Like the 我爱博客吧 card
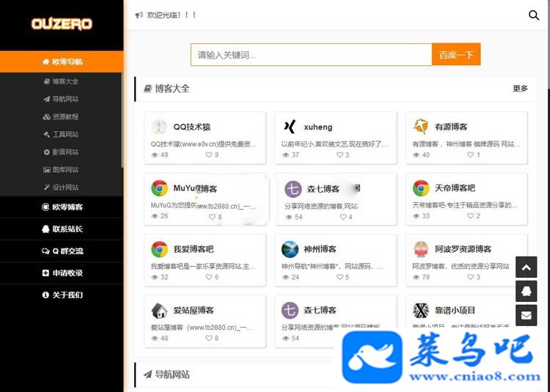 (209, 277)
